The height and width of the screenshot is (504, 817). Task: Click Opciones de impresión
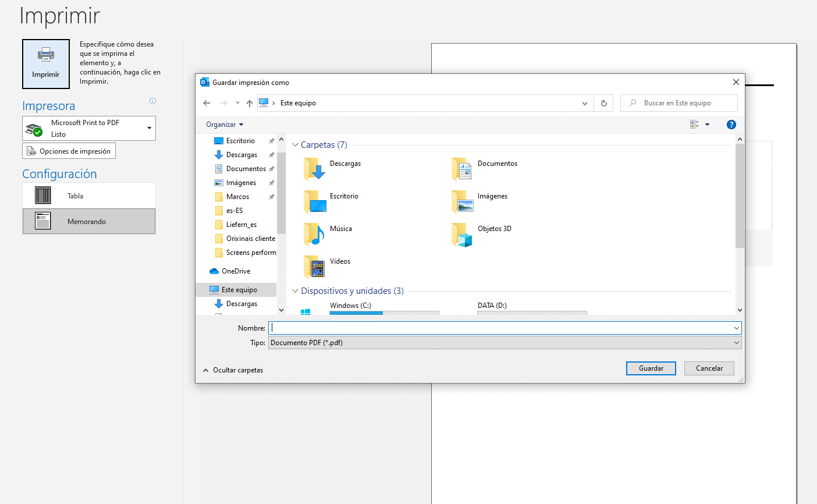(69, 151)
